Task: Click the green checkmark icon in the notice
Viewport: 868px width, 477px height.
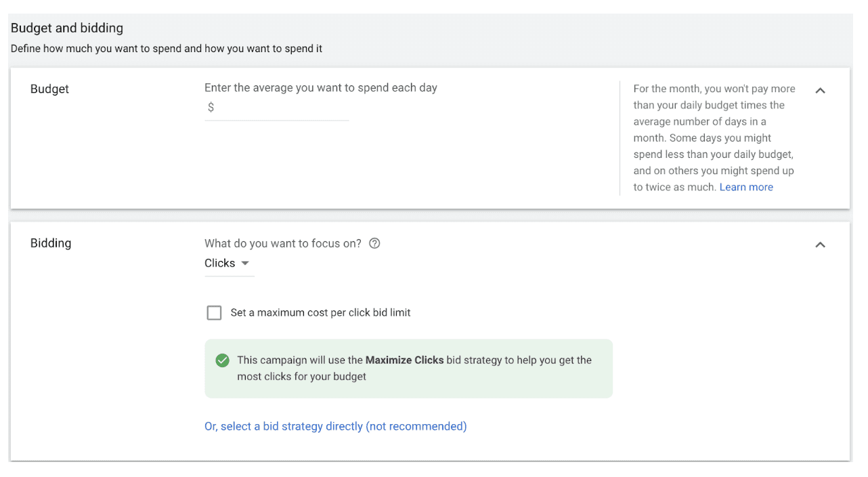Action: click(x=222, y=360)
